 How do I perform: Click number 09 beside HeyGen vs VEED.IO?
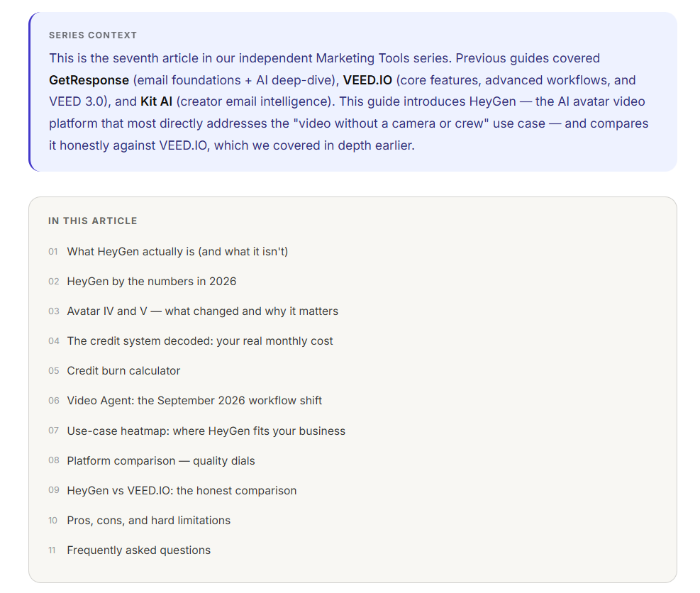(54, 490)
